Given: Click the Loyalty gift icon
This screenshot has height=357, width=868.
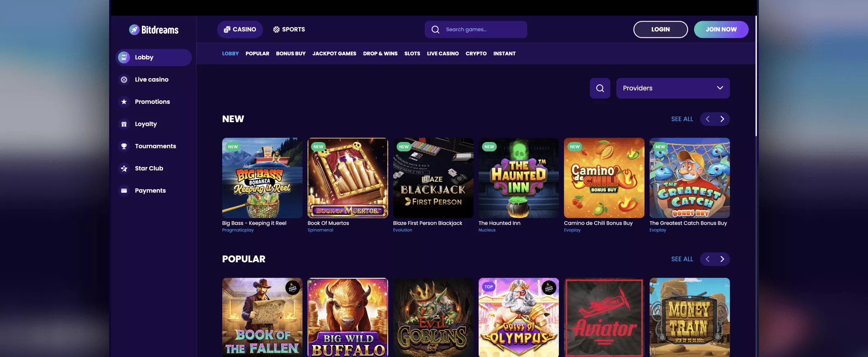Looking at the screenshot, I should 124,124.
